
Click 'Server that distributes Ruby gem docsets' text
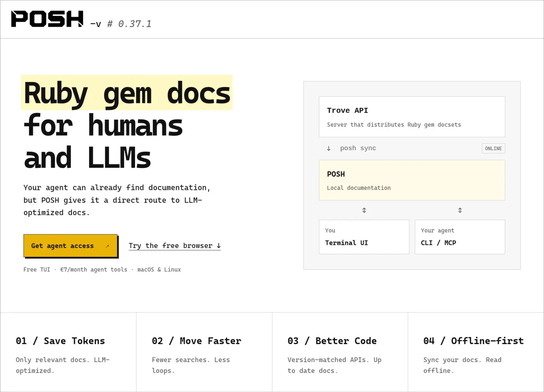394,125
